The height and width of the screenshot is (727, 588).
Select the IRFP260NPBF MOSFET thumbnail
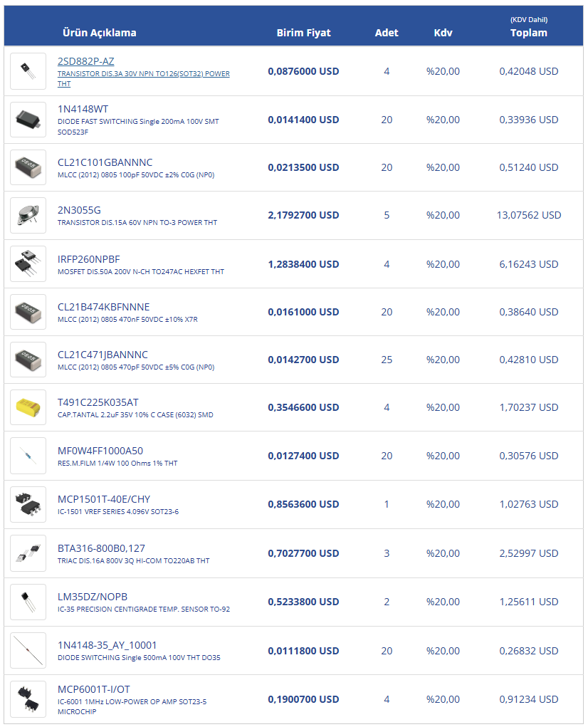coord(28,264)
